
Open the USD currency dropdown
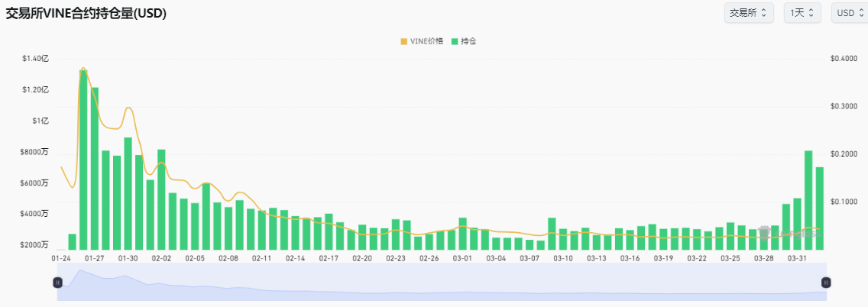tap(848, 13)
